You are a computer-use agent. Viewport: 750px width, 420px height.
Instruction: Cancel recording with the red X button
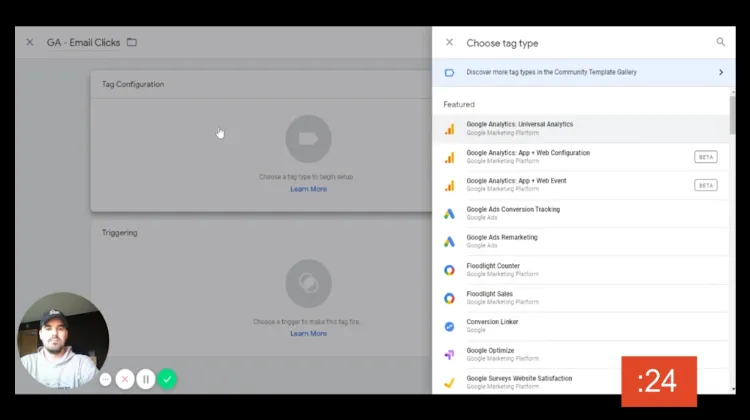125,379
